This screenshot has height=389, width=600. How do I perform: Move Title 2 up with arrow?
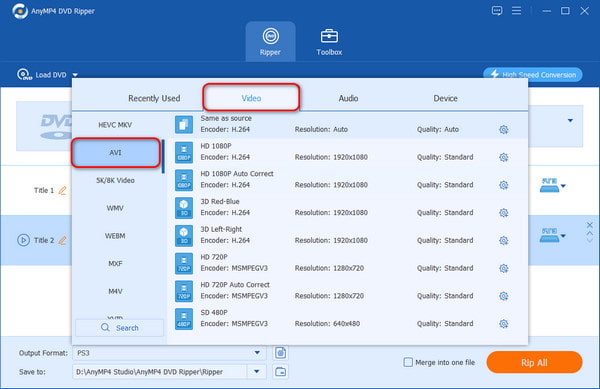[590, 233]
